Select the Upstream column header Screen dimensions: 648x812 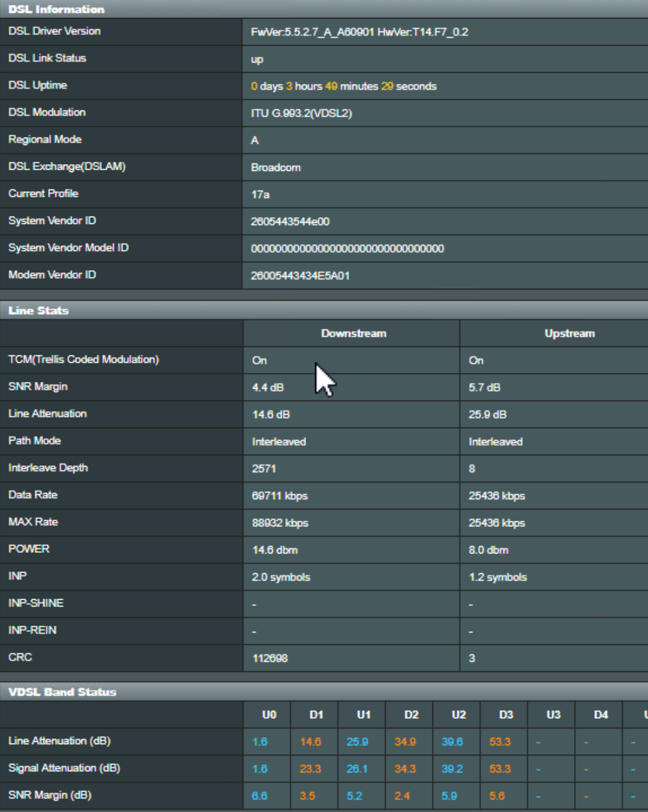click(569, 333)
